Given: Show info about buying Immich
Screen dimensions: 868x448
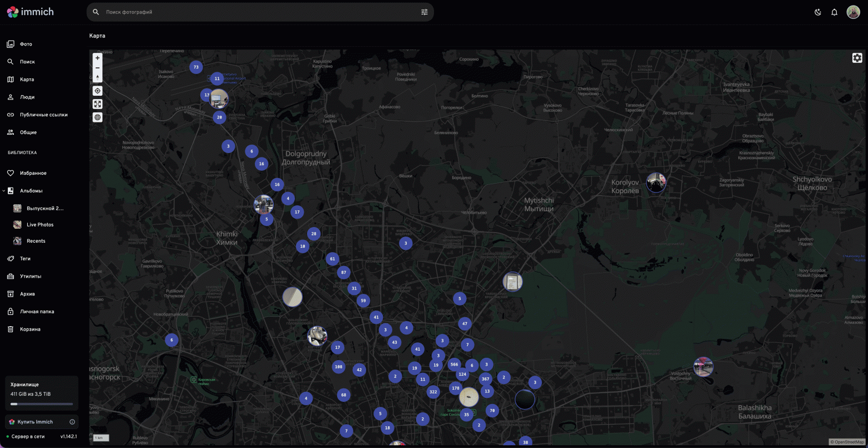Looking at the screenshot, I should [72, 422].
